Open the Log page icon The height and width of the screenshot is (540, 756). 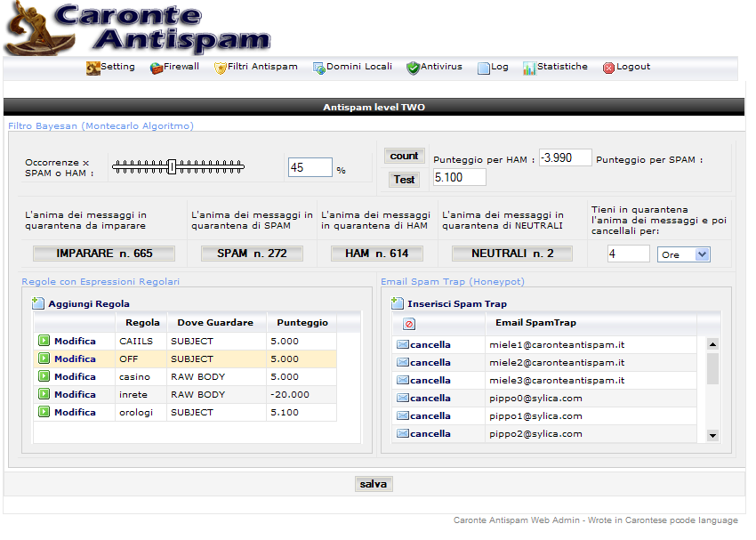click(x=484, y=68)
